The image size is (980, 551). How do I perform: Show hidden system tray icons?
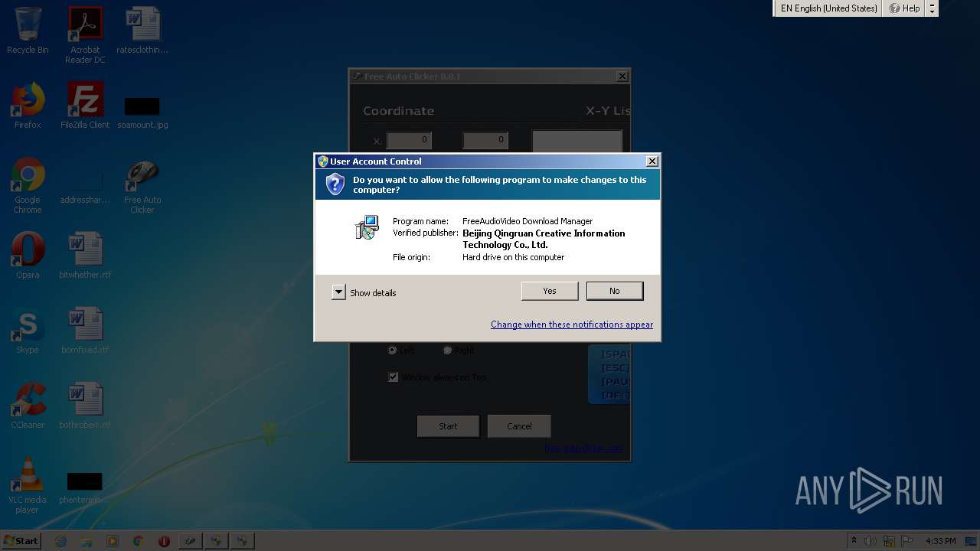pos(854,541)
